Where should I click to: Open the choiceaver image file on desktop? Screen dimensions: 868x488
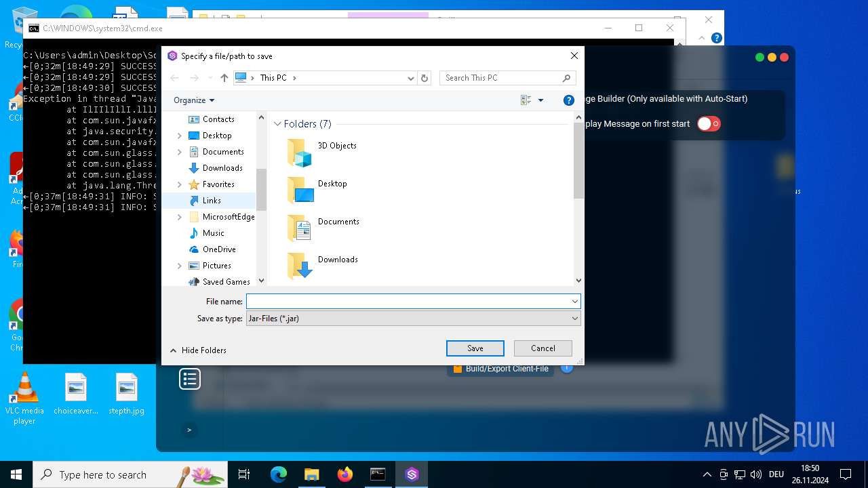[x=76, y=394]
